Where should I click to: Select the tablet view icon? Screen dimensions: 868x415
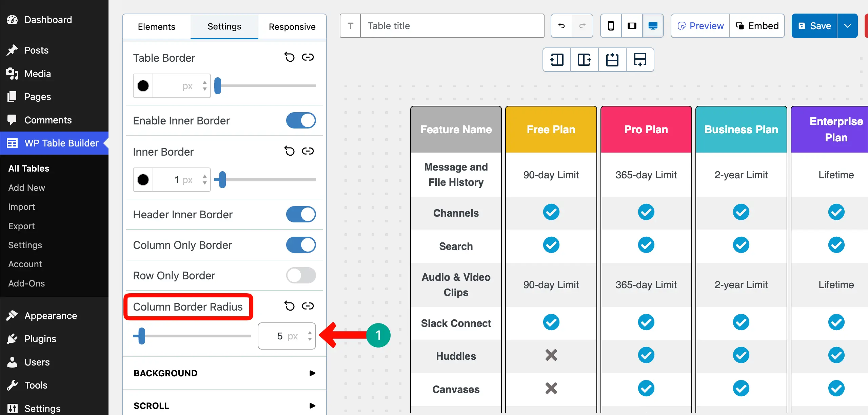pos(632,26)
